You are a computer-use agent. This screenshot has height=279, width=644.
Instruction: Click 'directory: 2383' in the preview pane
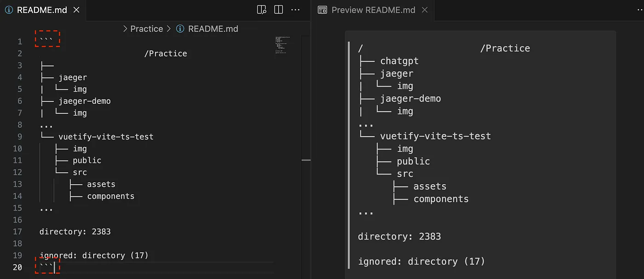pos(399,237)
